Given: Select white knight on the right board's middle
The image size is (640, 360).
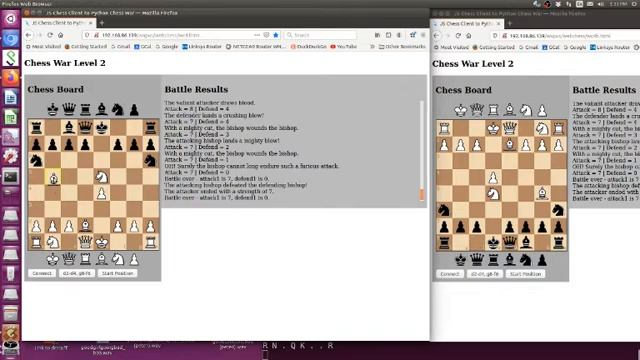Looking at the screenshot, I should tap(493, 194).
